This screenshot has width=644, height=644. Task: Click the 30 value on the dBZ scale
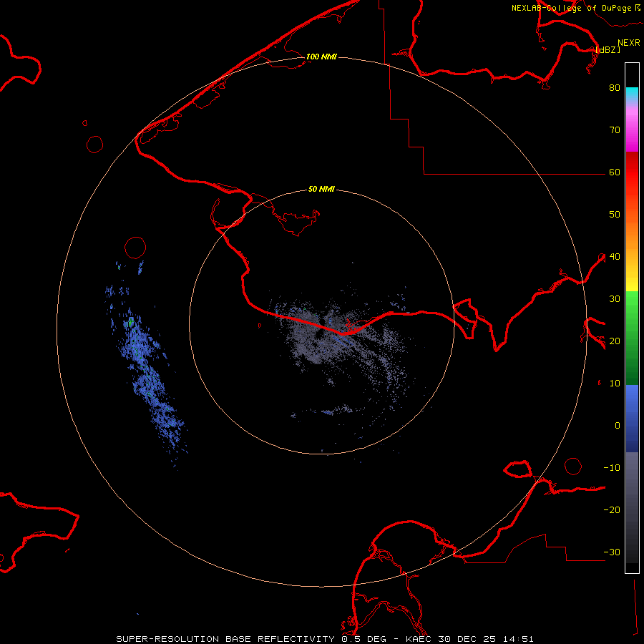[x=615, y=298]
